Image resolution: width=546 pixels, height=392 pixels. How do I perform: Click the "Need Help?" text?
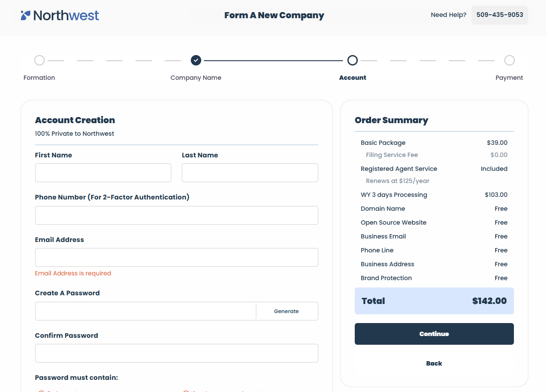tap(448, 15)
